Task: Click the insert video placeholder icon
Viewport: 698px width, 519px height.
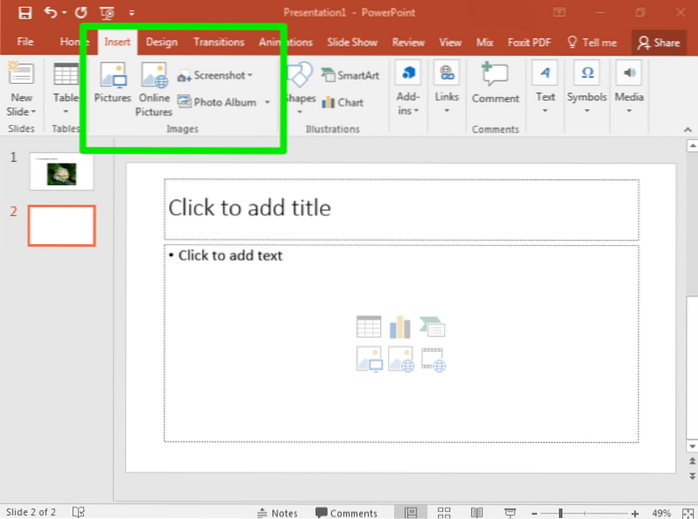Action: [433, 358]
